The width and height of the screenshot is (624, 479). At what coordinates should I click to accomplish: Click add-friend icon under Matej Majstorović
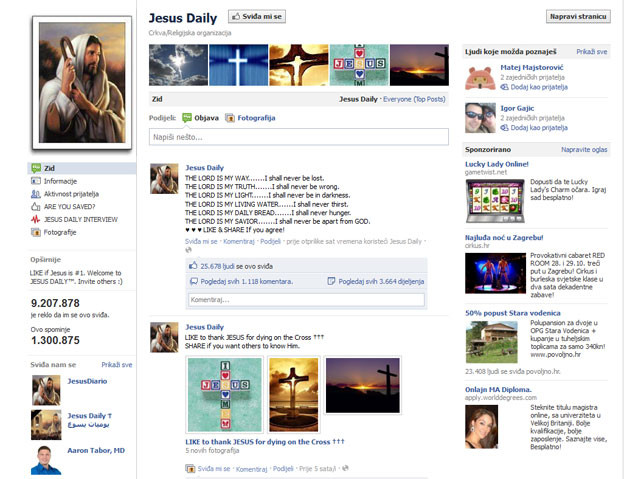504,87
